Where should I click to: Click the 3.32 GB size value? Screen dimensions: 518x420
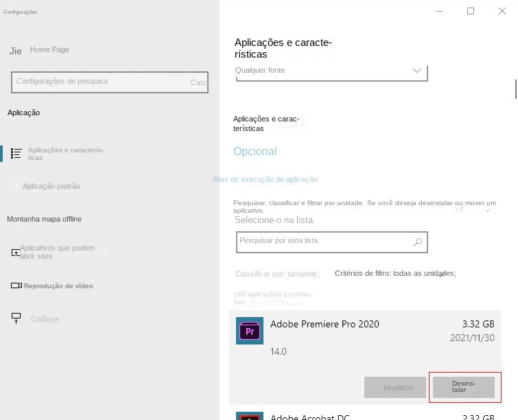point(478,324)
